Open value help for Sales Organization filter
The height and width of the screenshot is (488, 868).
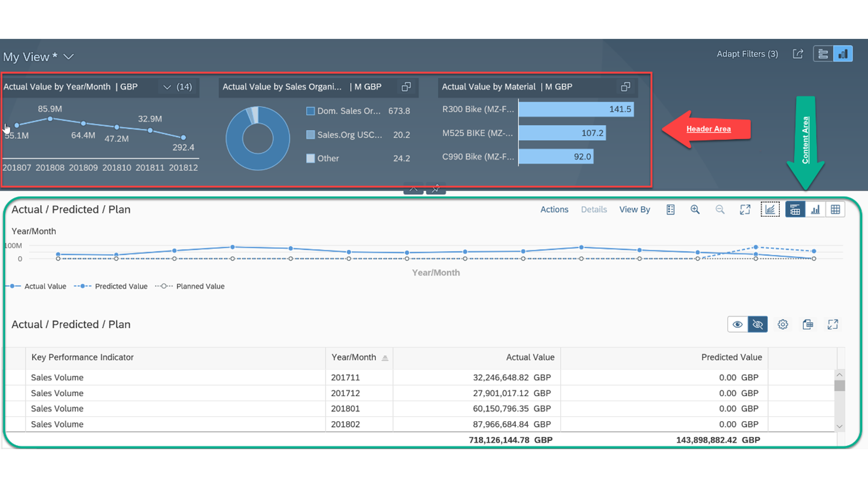click(x=406, y=87)
